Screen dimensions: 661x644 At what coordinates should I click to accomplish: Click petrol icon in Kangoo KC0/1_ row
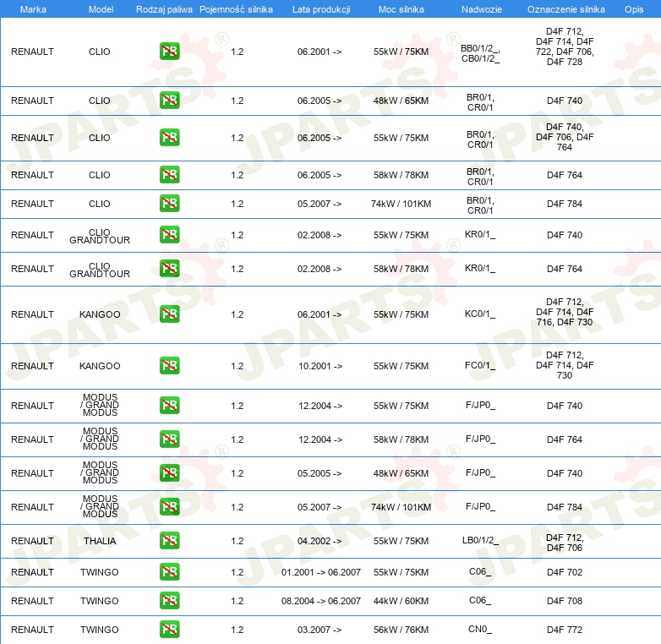click(169, 314)
